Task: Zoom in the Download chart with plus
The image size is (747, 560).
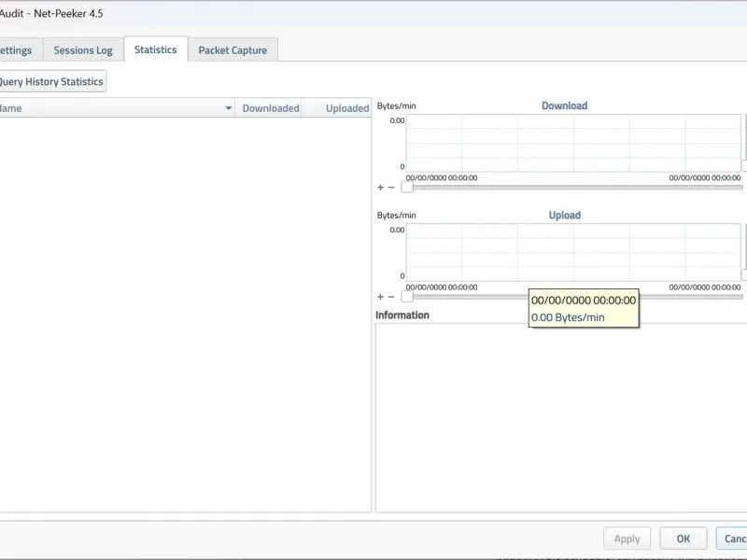Action: (x=380, y=188)
